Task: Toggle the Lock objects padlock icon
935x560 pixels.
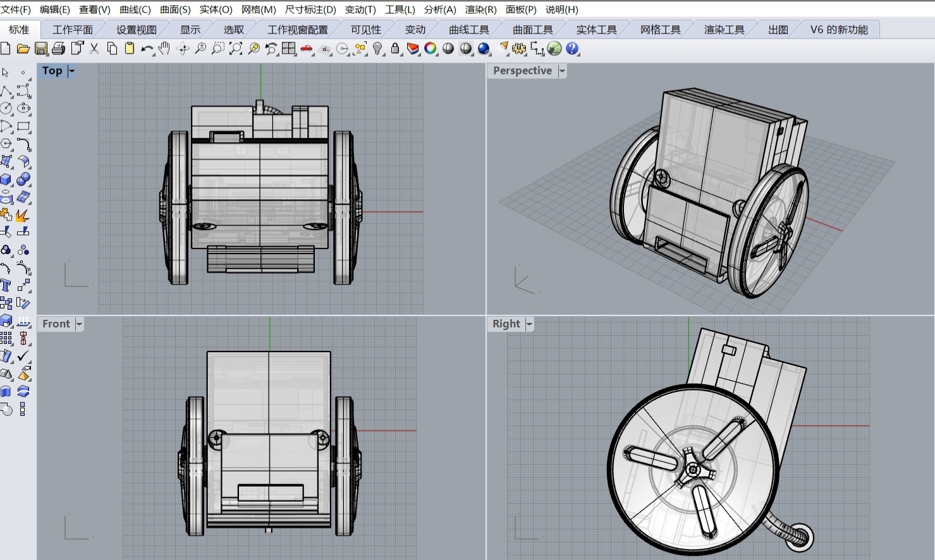Action: (x=395, y=49)
